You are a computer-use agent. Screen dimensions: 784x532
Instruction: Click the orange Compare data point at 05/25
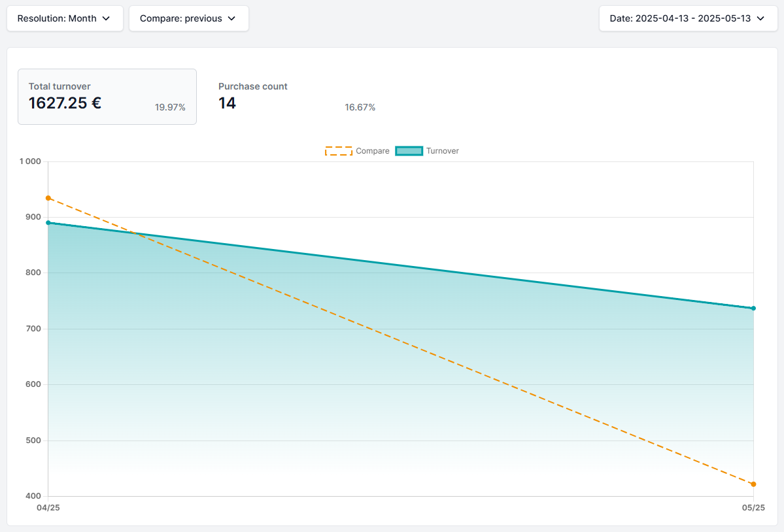coord(753,484)
